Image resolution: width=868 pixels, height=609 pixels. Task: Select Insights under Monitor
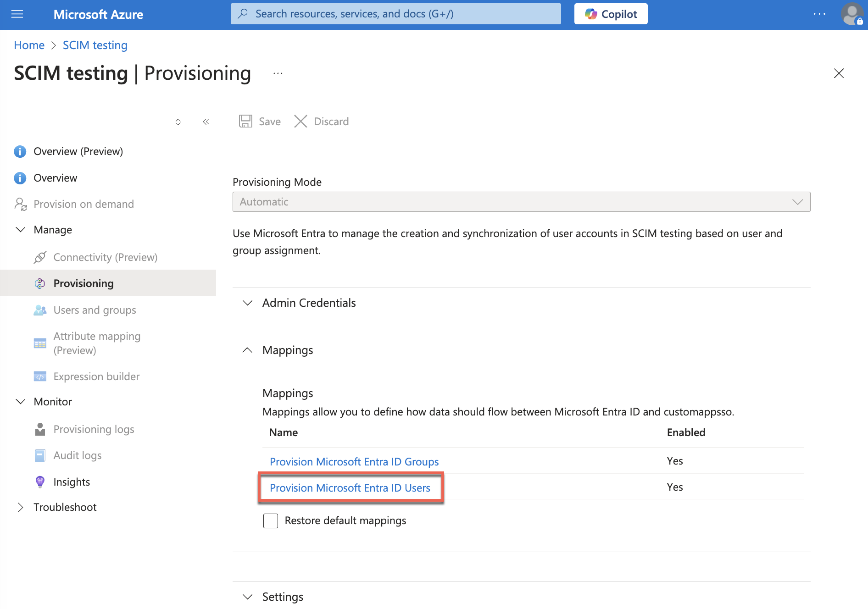point(72,482)
